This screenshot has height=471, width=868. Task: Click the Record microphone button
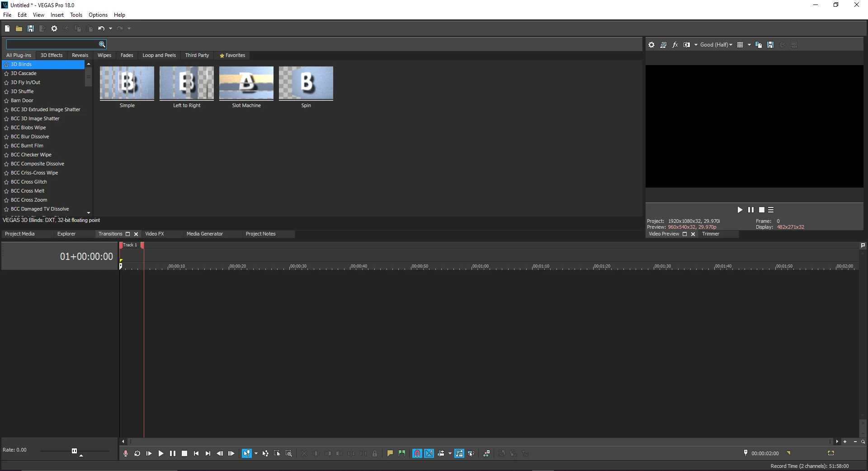(126, 453)
